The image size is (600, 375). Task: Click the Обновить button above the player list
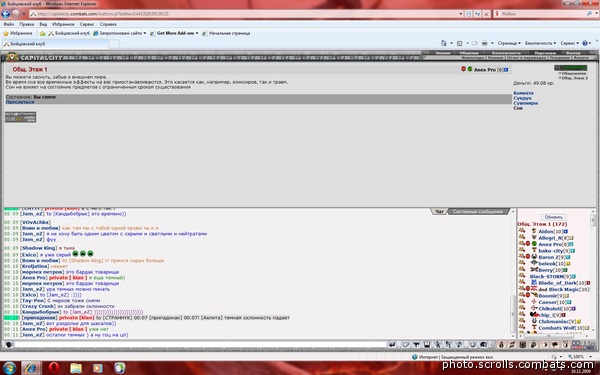click(553, 217)
